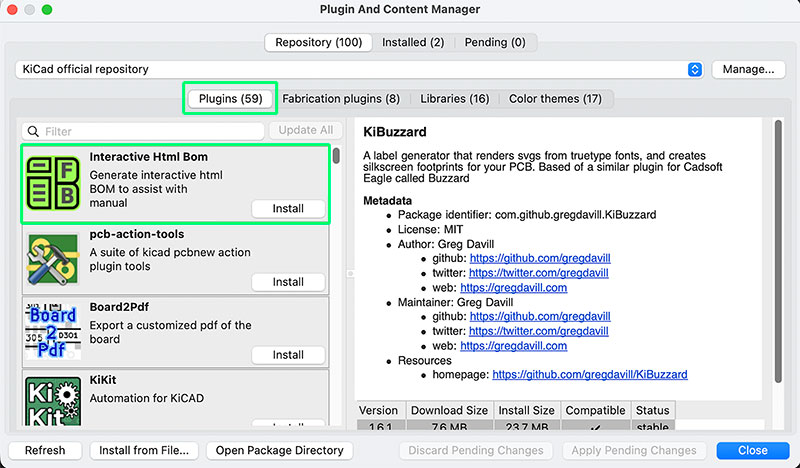This screenshot has width=800, height=468.
Task: Click the Board2Pdf plugin icon
Action: (x=53, y=332)
